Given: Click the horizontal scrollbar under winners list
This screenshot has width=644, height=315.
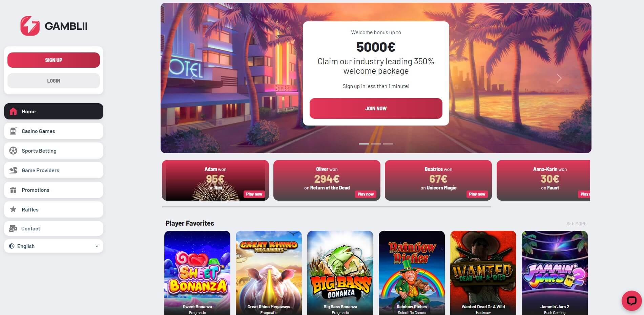Looking at the screenshot, I should click(327, 206).
